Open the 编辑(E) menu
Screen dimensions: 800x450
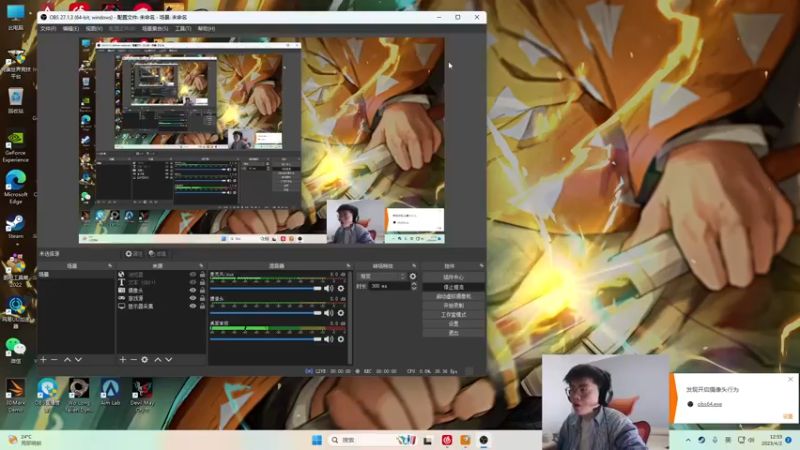(x=70, y=29)
